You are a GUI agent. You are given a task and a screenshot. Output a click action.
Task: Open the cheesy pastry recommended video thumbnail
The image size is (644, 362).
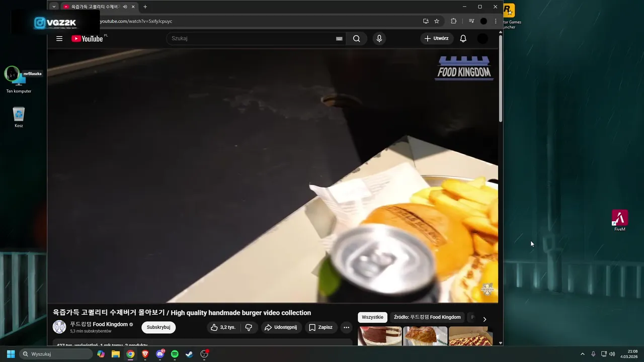425,336
